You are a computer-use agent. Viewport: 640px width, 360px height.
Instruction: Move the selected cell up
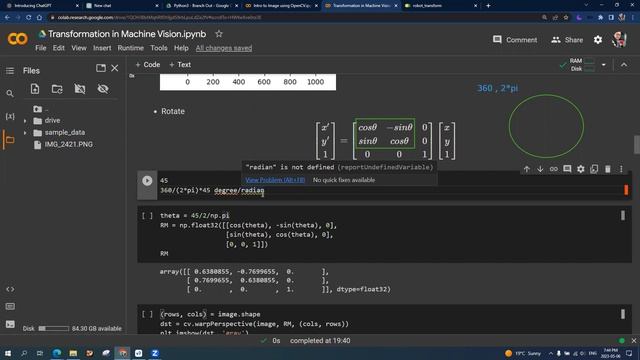(527, 169)
